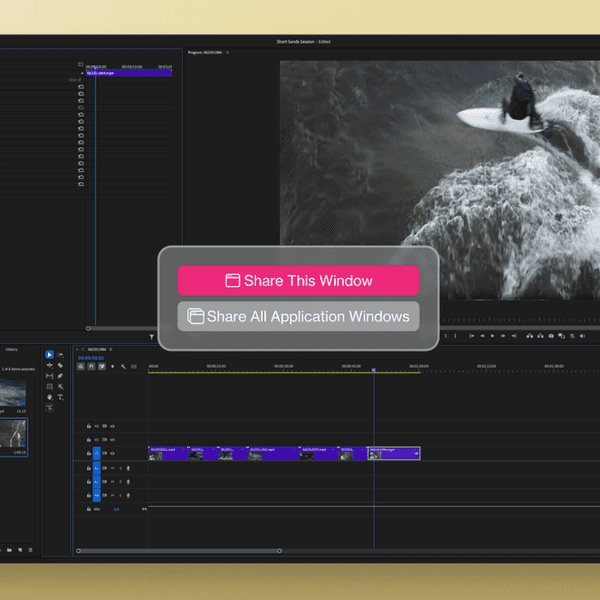The width and height of the screenshot is (600, 600).
Task: Toggle insert sequences as nests button
Action: point(81,367)
